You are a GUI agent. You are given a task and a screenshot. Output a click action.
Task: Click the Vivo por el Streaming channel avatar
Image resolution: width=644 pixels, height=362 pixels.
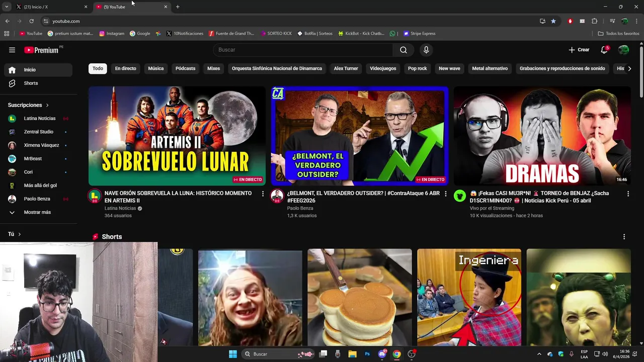click(460, 196)
